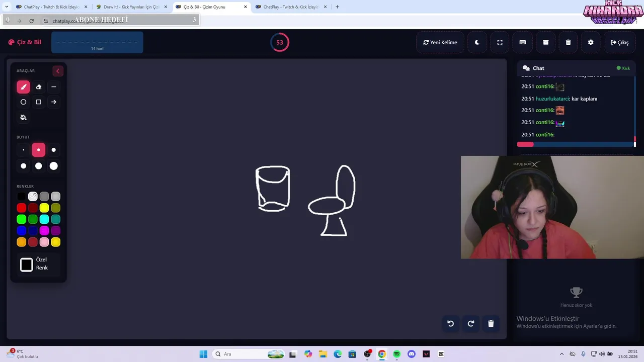Select the highlighted second brush size
The image size is (644, 362).
[38, 150]
